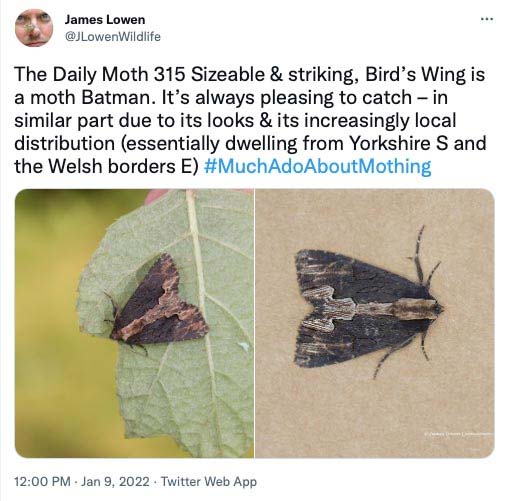The image size is (508, 501).
Task: Open James Lowen's round profile avatar
Action: 34,28
